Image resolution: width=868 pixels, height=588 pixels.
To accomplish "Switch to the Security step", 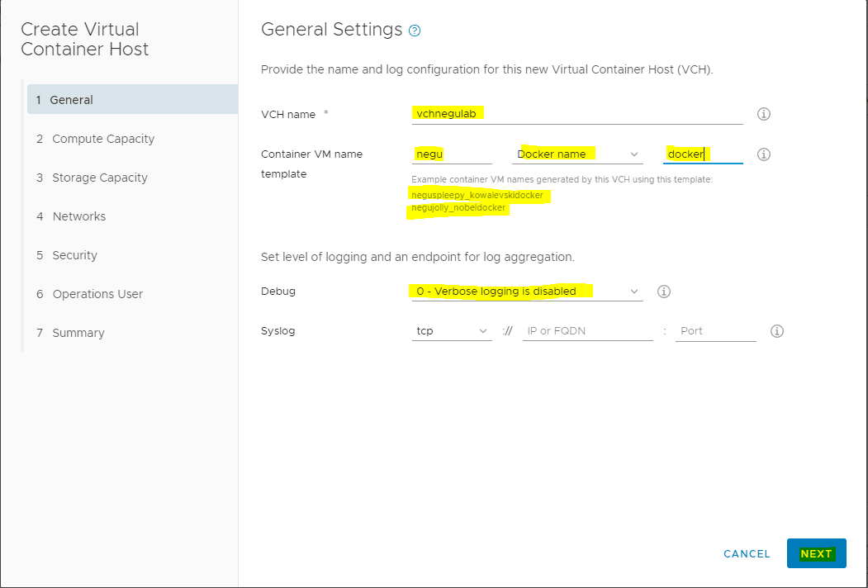I will click(75, 255).
